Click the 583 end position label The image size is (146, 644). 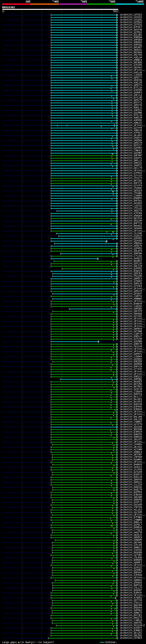coord(115,11)
